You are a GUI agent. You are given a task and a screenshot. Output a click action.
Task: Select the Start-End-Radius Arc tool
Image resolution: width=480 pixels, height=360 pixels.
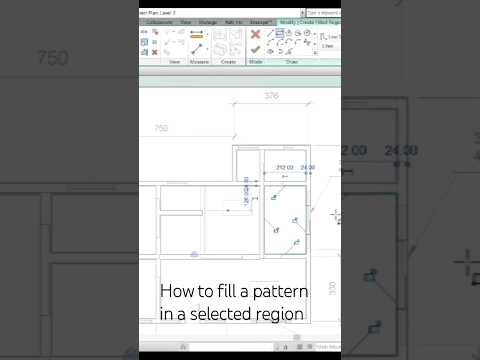point(270,42)
